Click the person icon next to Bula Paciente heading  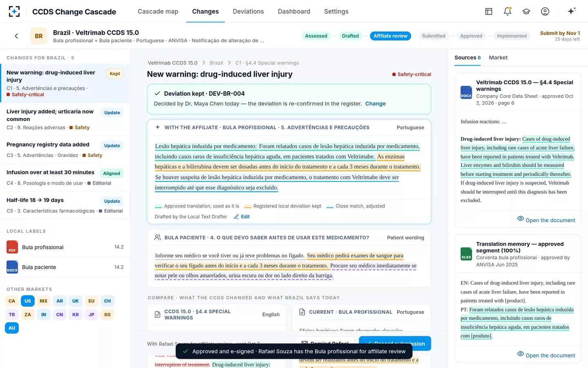click(158, 237)
